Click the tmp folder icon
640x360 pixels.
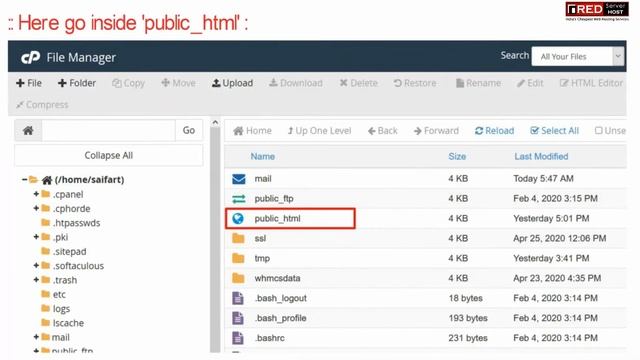(238, 258)
